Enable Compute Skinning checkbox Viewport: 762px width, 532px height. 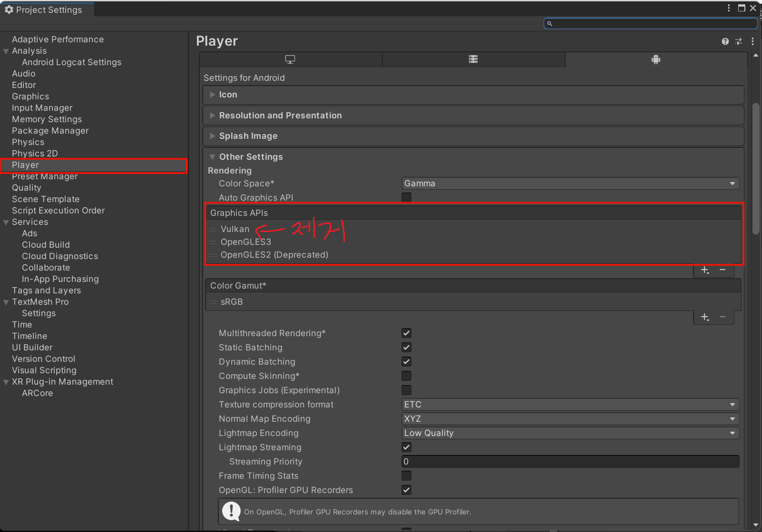click(x=406, y=376)
